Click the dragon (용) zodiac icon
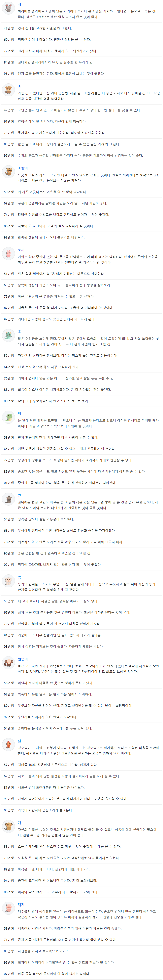 (8, 335)
